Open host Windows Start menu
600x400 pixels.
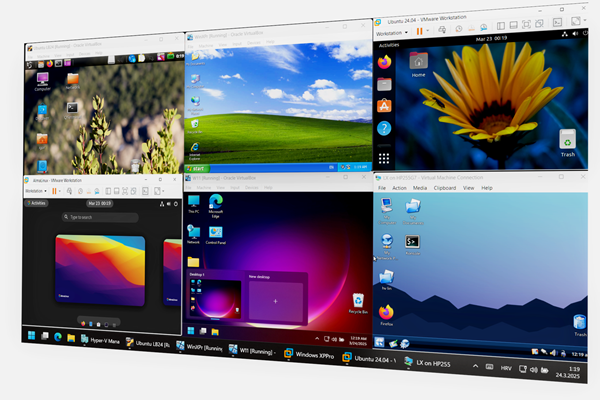click(x=31, y=336)
